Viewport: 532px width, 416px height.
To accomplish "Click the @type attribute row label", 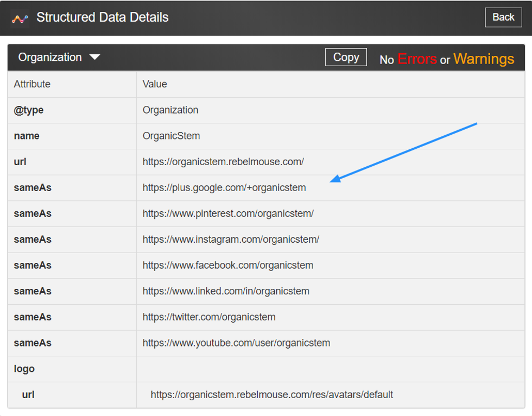I will tap(29, 110).
